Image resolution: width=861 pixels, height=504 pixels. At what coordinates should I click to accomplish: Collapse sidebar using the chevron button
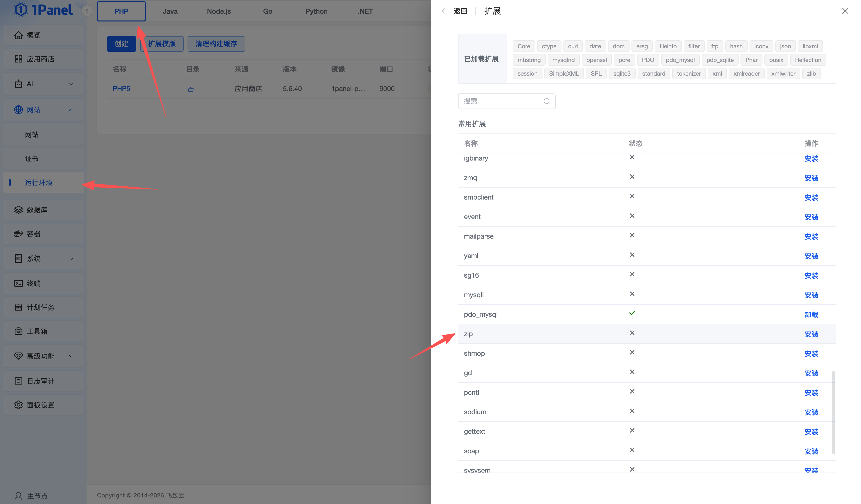pyautogui.click(x=87, y=11)
